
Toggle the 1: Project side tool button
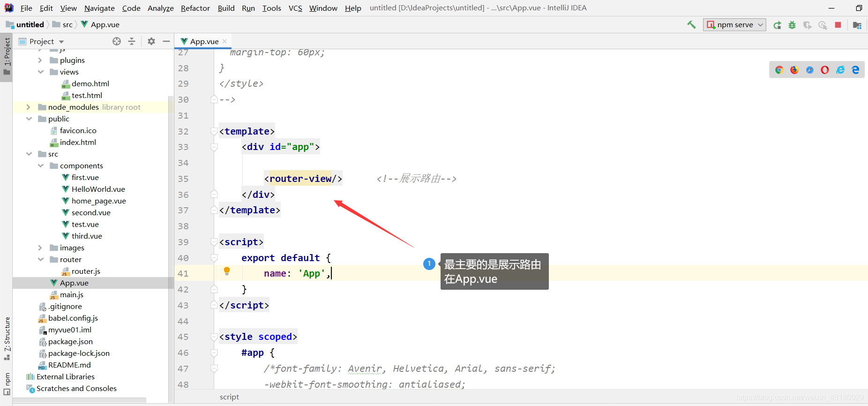[x=7, y=57]
